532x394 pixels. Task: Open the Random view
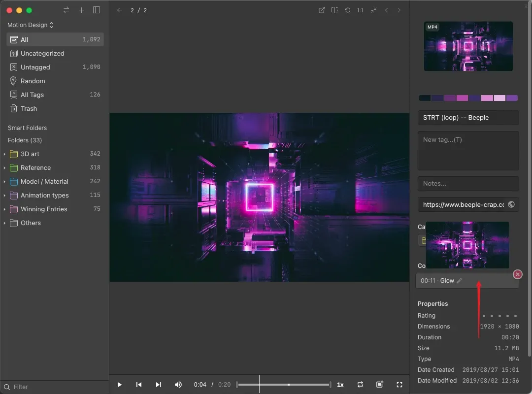55,81
